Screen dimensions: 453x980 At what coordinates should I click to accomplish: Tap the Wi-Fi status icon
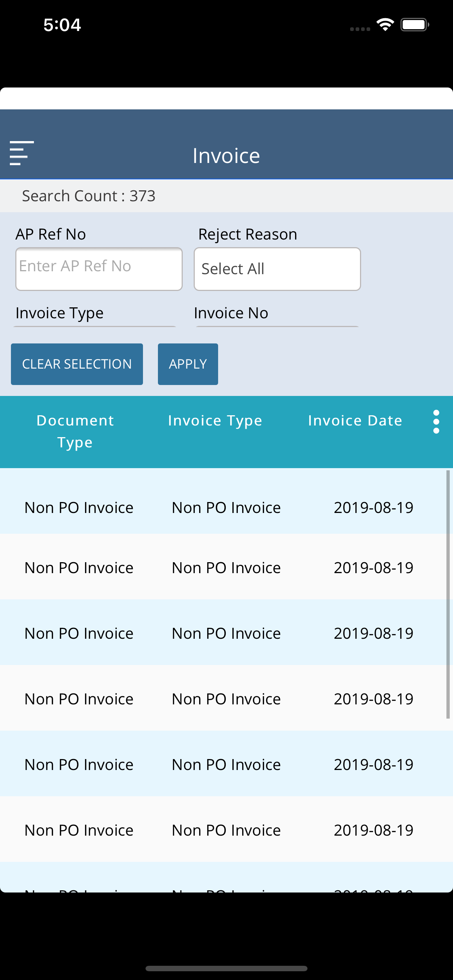pos(385,25)
